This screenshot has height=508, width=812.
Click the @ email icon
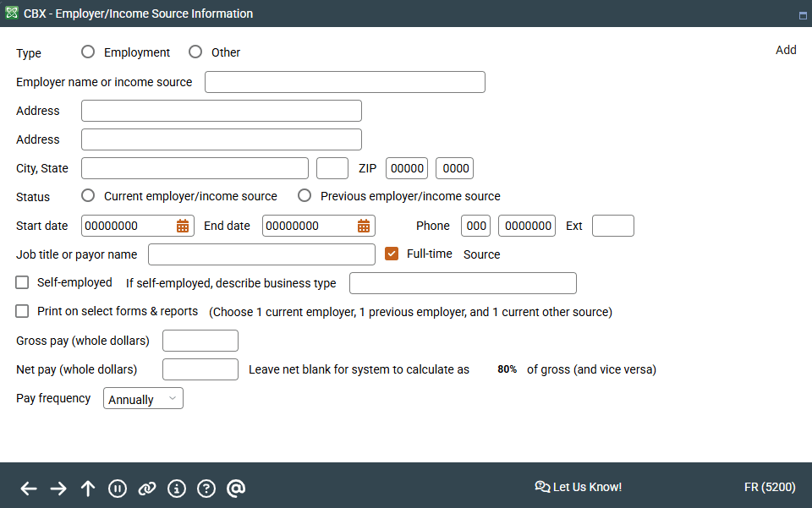click(235, 488)
